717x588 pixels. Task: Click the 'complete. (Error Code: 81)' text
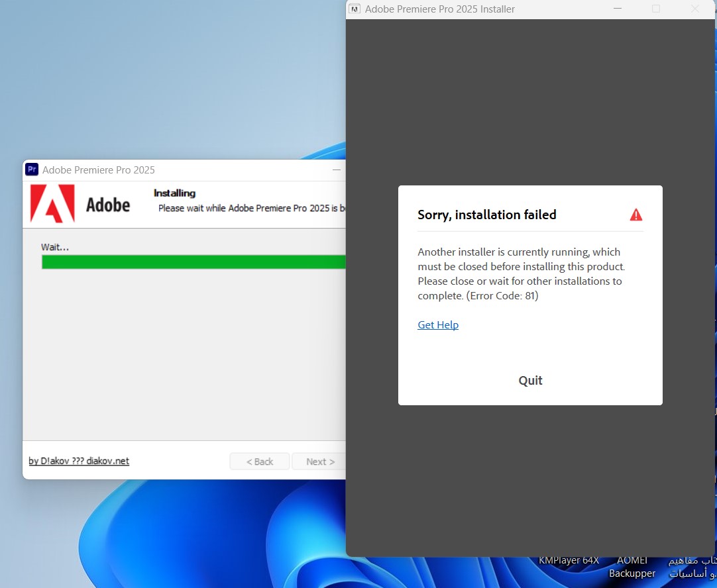pyautogui.click(x=478, y=296)
